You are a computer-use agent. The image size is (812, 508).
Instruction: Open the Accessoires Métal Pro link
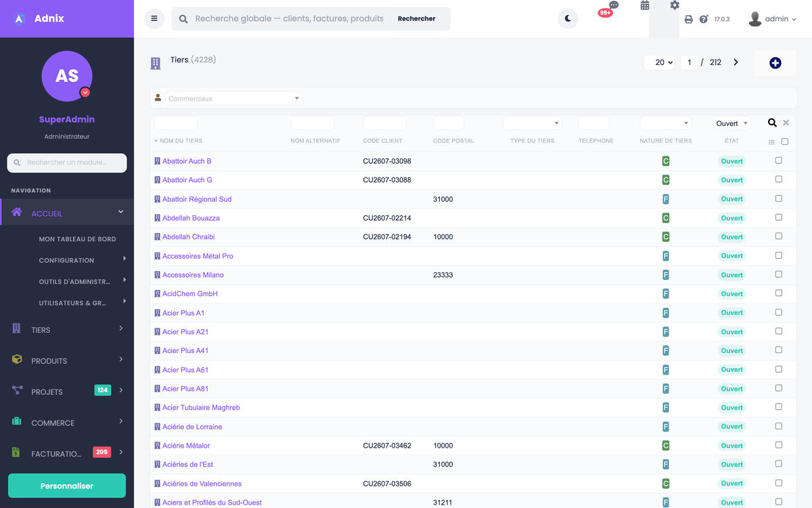click(198, 256)
